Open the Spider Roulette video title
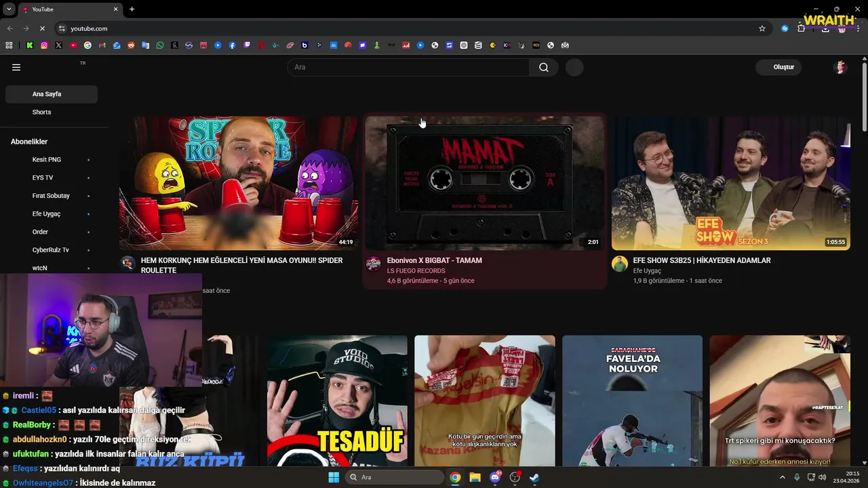 [242, 265]
